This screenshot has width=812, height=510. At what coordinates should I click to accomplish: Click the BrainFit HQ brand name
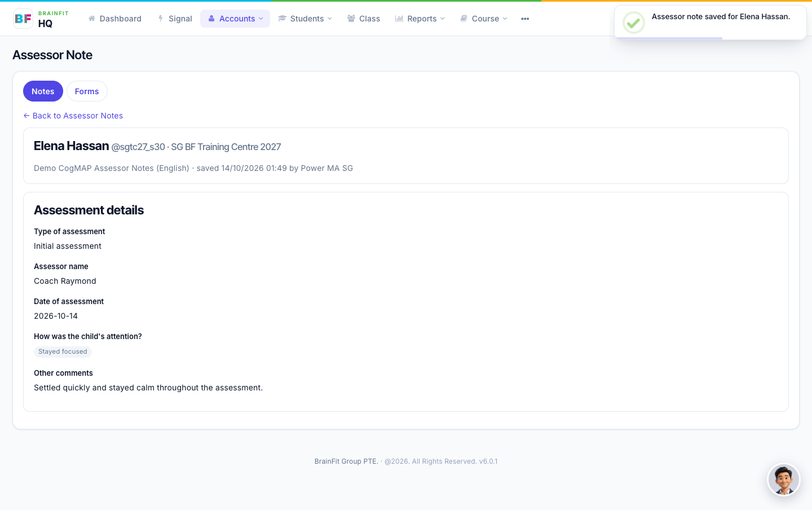[54, 19]
